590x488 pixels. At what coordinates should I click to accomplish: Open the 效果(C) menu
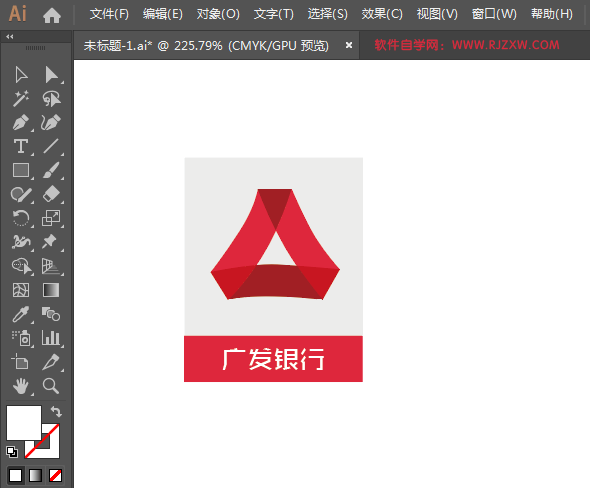(x=382, y=14)
